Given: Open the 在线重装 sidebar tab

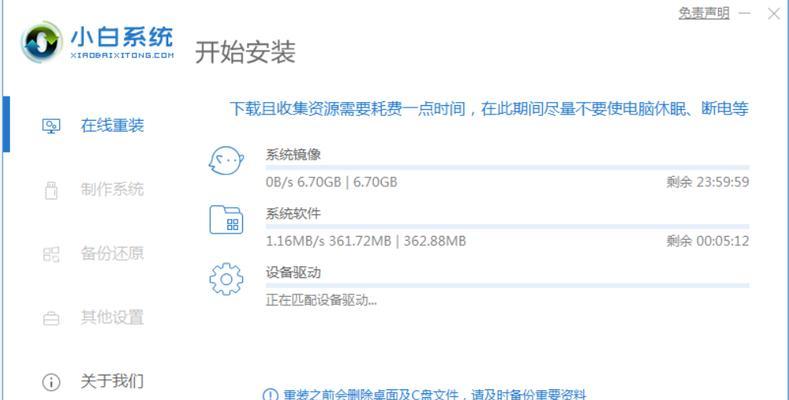Looking at the screenshot, I should [x=112, y=126].
